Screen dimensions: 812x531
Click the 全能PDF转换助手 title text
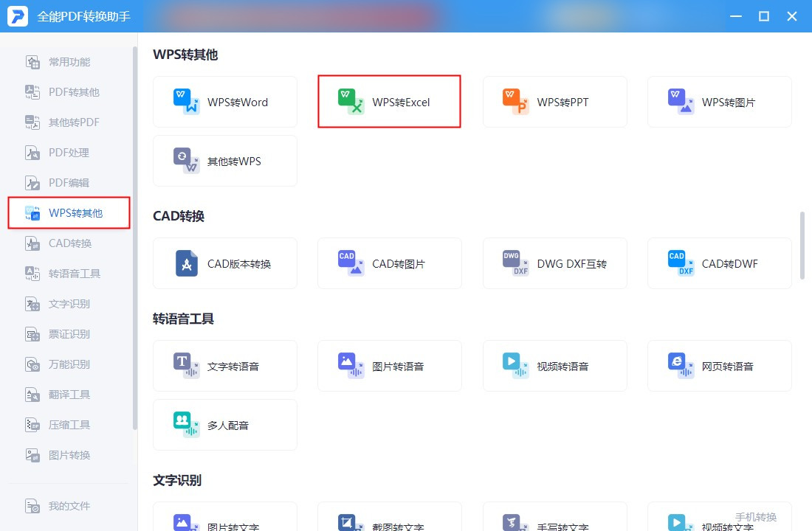tap(83, 16)
